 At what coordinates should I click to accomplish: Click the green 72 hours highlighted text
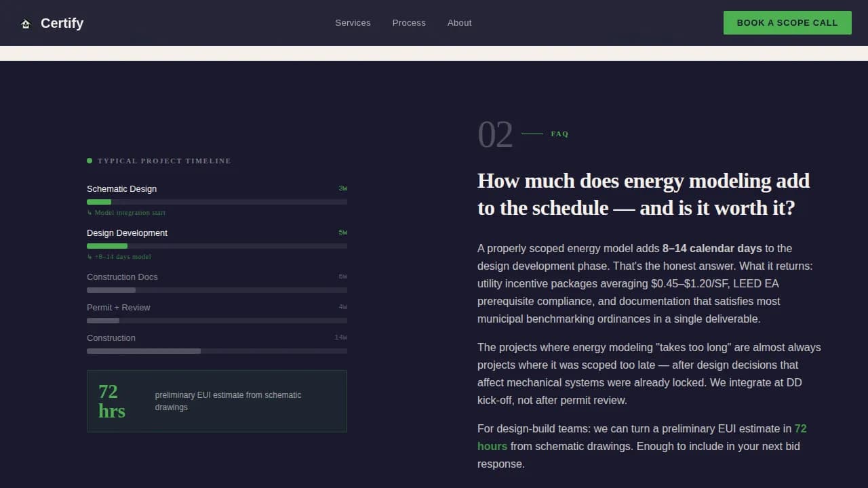tap(642, 437)
